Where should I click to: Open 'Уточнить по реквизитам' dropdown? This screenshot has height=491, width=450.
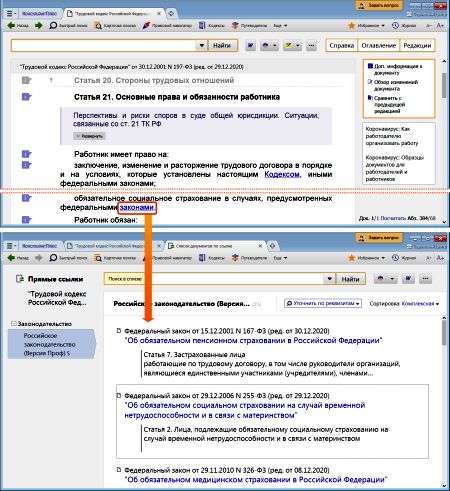(323, 303)
